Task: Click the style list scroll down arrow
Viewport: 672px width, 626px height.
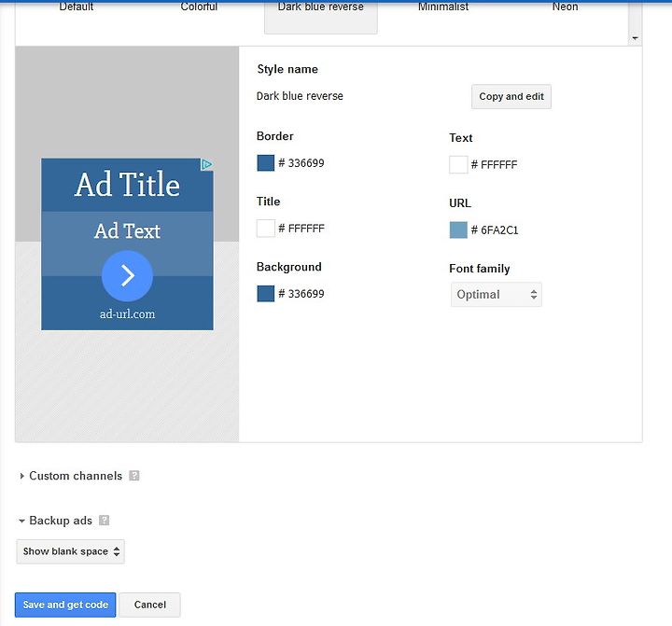Action: [x=636, y=38]
